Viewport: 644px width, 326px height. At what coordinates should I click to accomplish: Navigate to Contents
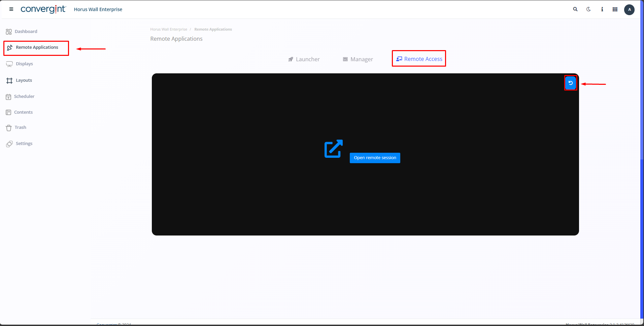point(23,112)
